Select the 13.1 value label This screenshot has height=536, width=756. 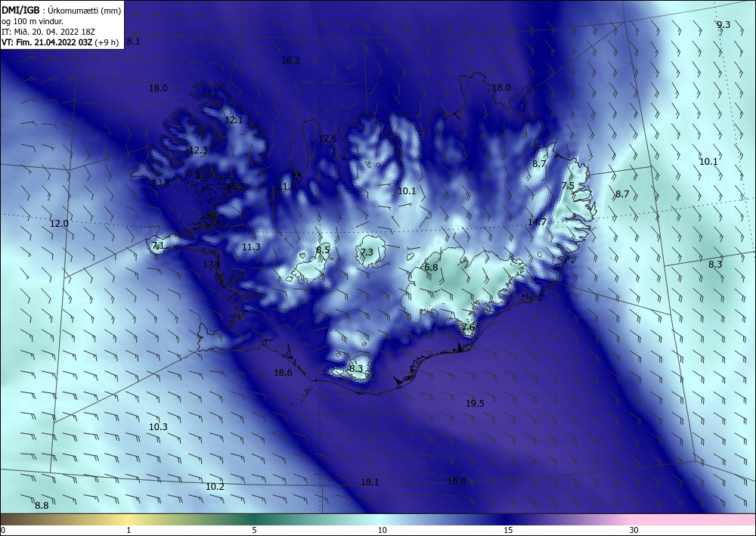click(160, 183)
